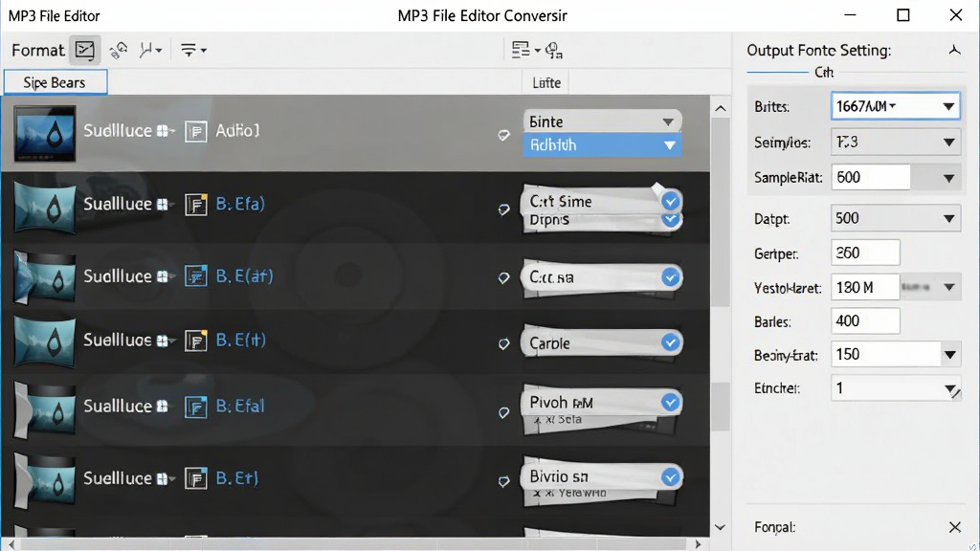
Task: Open the branch tool dropdown in toolbar
Action: 150,50
